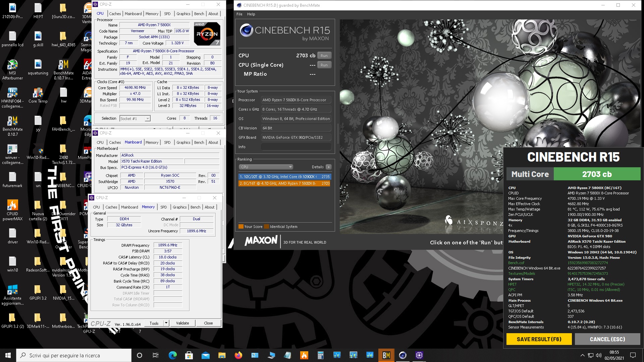Open Assistente aggiornamento Windows shortcut

tap(12, 295)
